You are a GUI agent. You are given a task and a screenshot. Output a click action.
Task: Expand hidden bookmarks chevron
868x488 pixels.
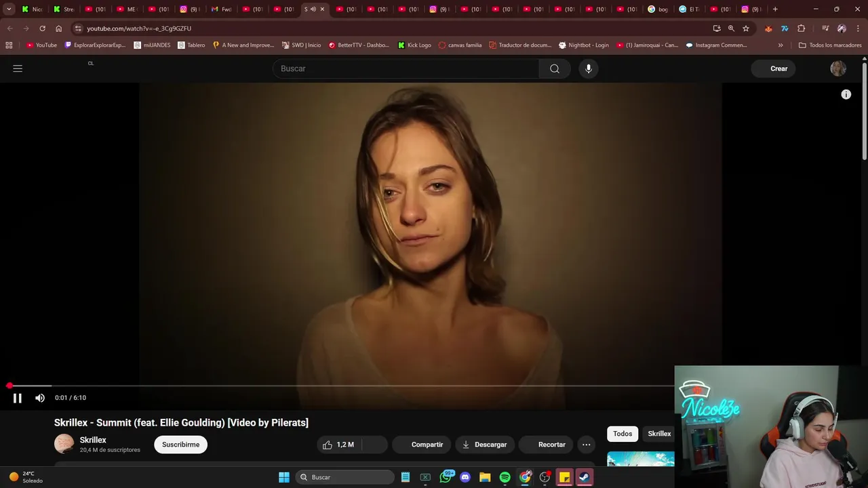781,45
